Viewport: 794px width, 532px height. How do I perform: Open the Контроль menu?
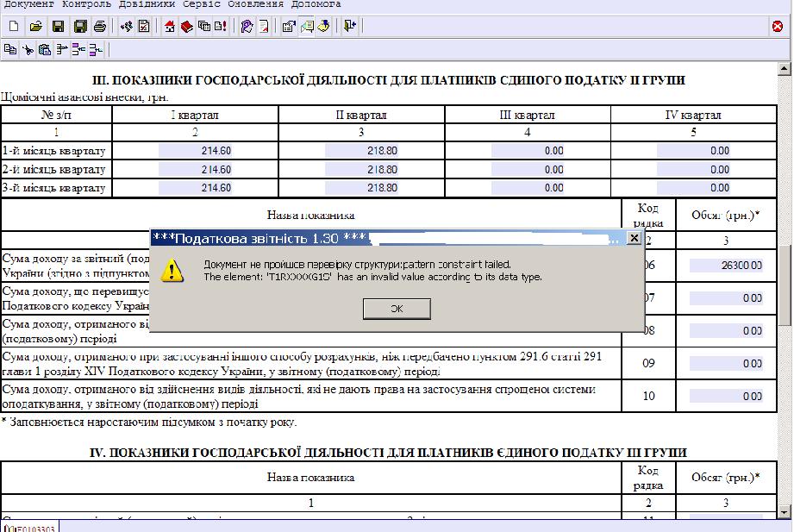click(87, 4)
